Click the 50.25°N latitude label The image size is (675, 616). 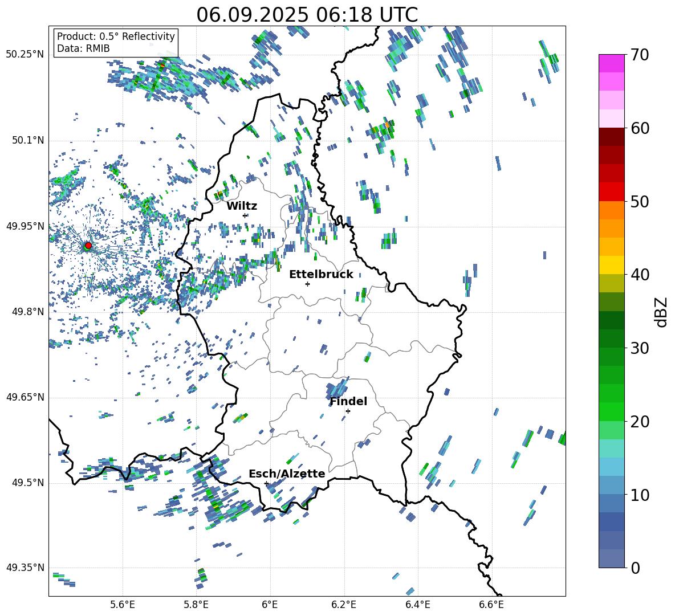(x=25, y=55)
